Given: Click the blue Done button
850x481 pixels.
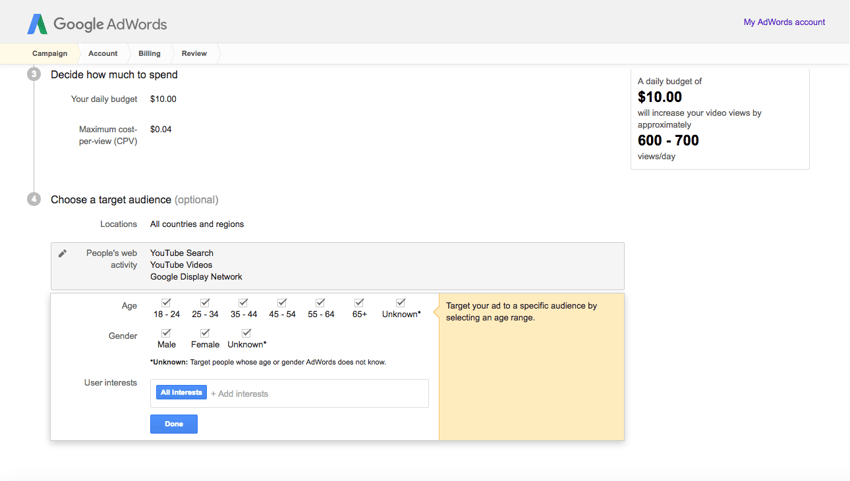Looking at the screenshot, I should 173,424.
